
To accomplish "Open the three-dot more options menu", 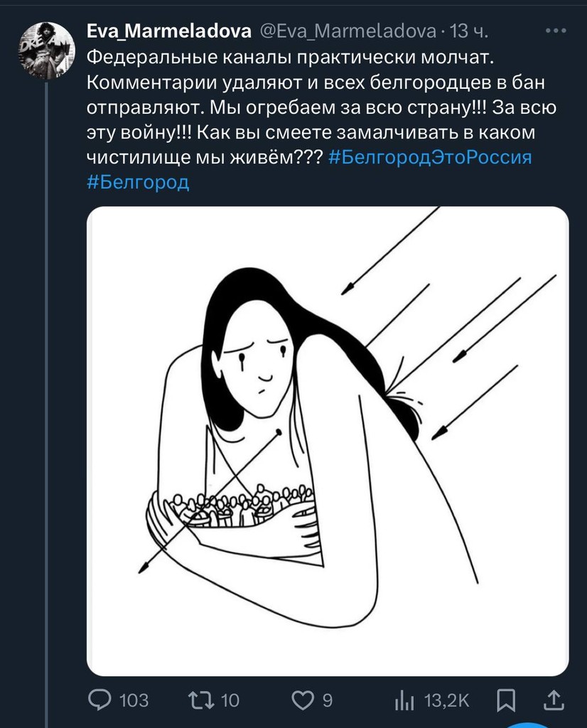I will tap(555, 31).
